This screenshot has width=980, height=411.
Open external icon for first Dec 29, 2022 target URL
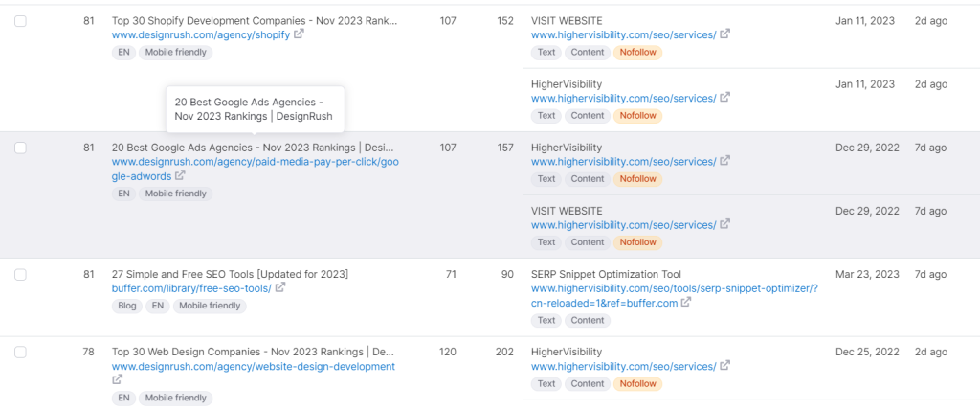725,161
